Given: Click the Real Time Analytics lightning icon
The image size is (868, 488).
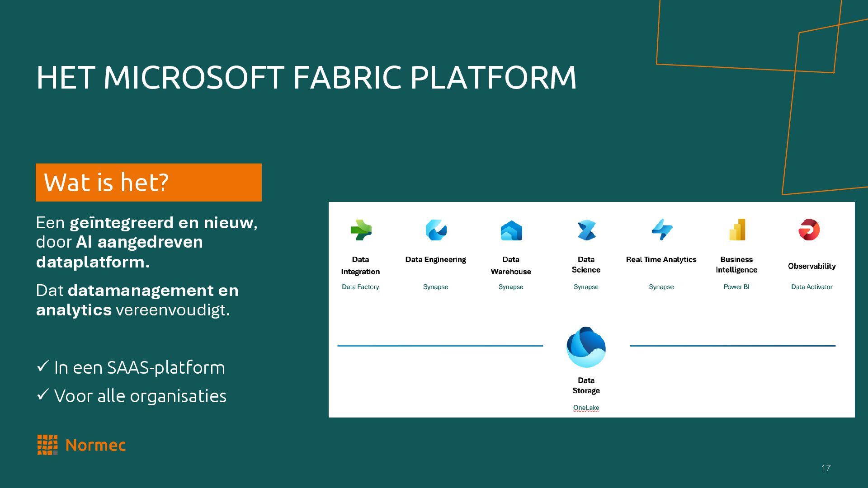Looking at the screenshot, I should click(661, 230).
